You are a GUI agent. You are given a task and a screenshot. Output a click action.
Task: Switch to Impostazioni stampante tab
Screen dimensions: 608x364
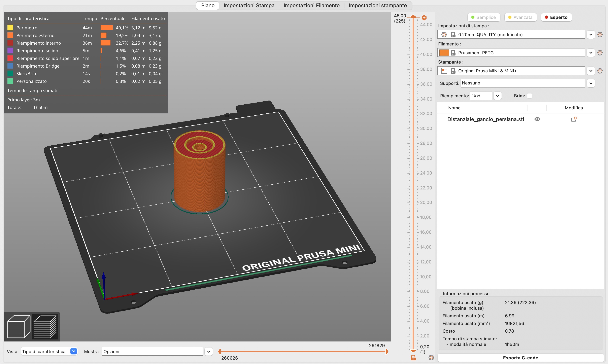(x=378, y=5)
